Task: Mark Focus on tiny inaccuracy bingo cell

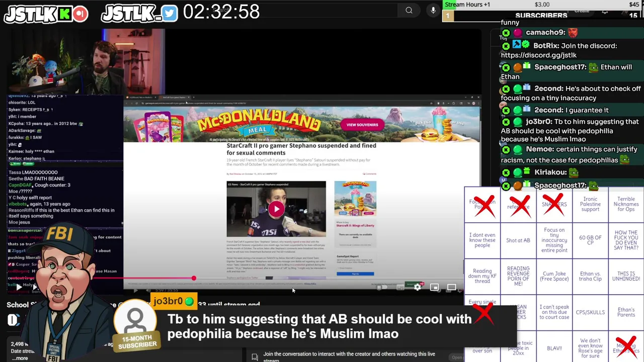Action: pyautogui.click(x=554, y=240)
